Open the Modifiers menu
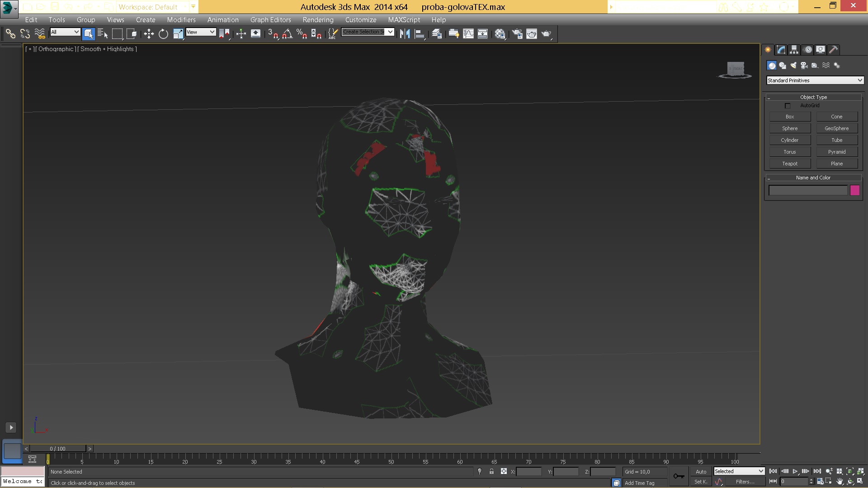Screen dimensions: 868x488 pos(181,20)
